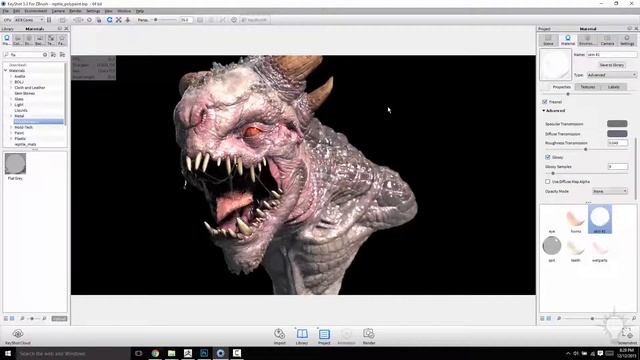640x360 pixels.
Task: Collapse the Advanced section
Action: (544, 111)
